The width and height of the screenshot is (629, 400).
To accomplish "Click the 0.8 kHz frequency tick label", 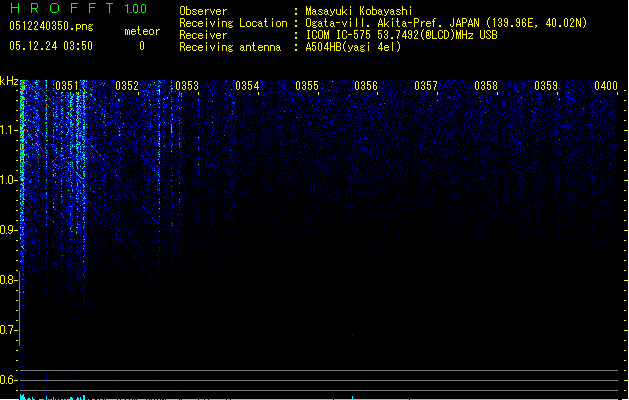I will 8,280.
